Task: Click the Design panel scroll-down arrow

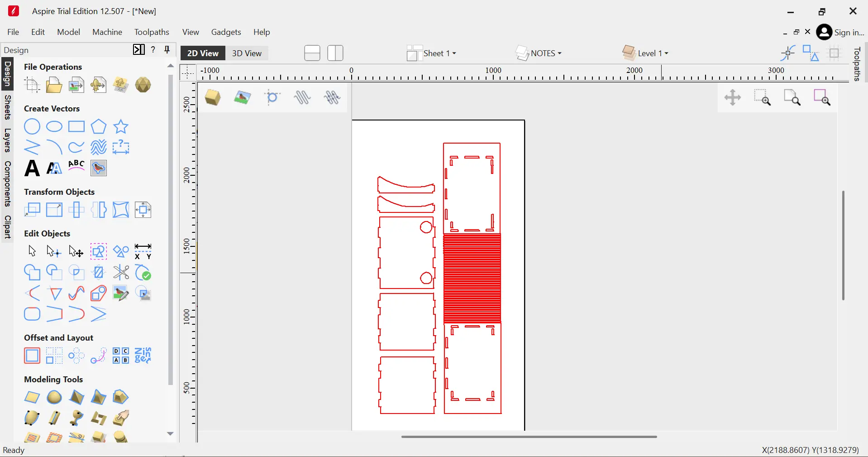Action: click(170, 434)
